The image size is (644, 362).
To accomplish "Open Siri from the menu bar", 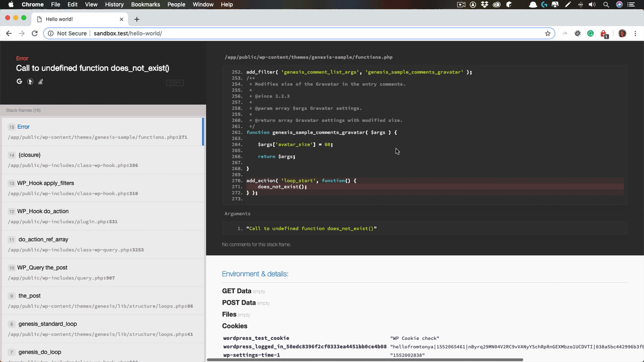I will coord(619,5).
